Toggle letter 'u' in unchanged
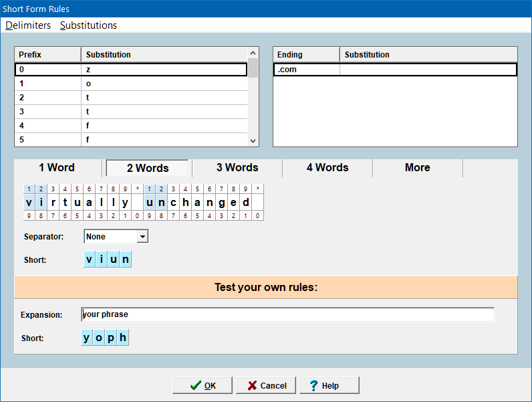The width and height of the screenshot is (532, 402). [150, 203]
